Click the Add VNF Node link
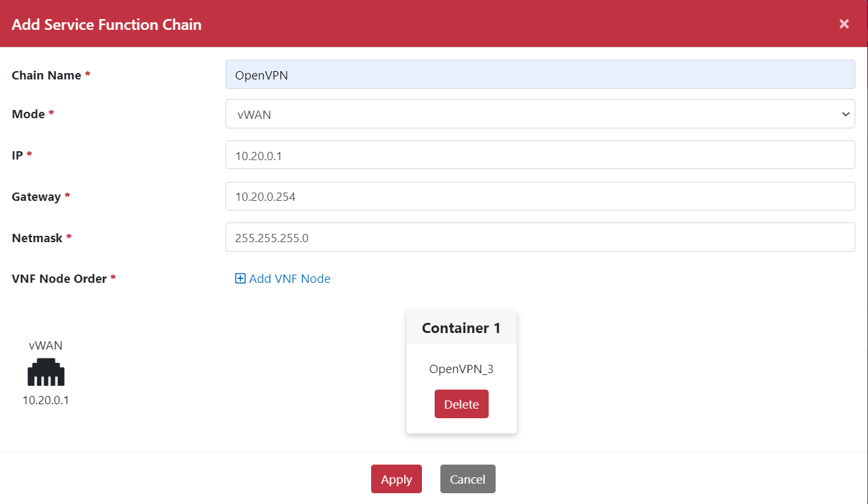This screenshot has width=868, height=504. pos(283,278)
